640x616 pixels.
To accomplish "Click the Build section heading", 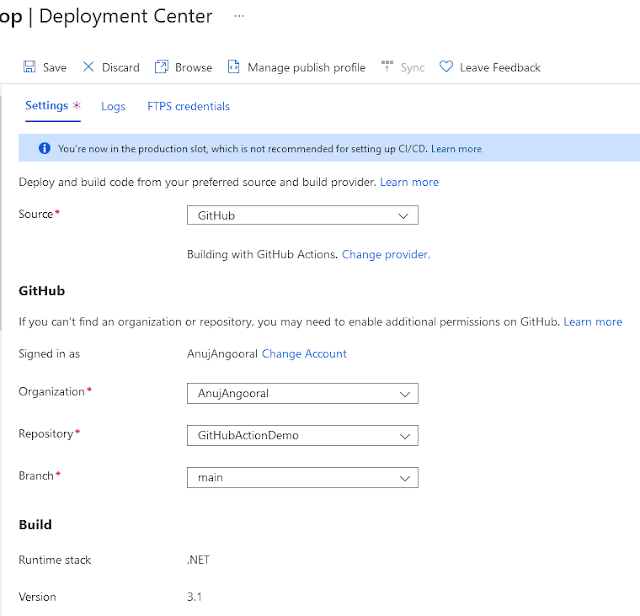I will tap(35, 525).
